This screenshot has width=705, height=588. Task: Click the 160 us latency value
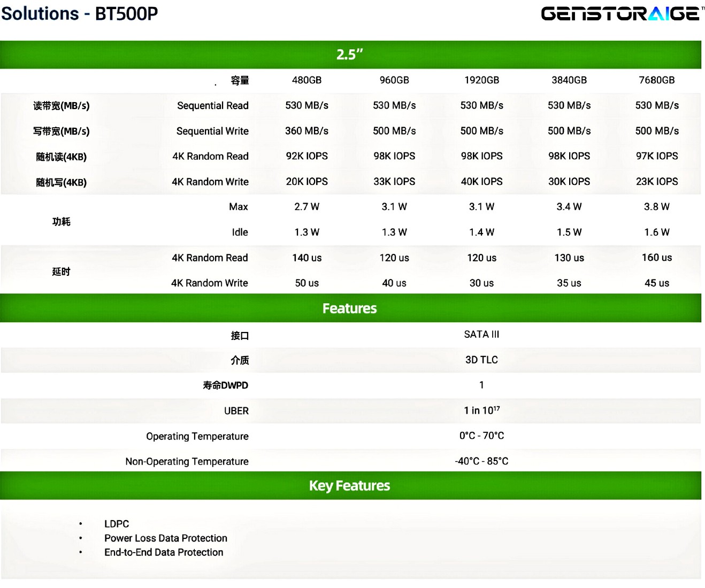pos(657,258)
